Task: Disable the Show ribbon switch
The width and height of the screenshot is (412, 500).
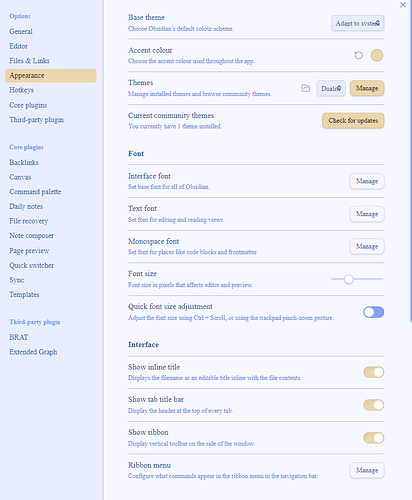Action: [374, 438]
